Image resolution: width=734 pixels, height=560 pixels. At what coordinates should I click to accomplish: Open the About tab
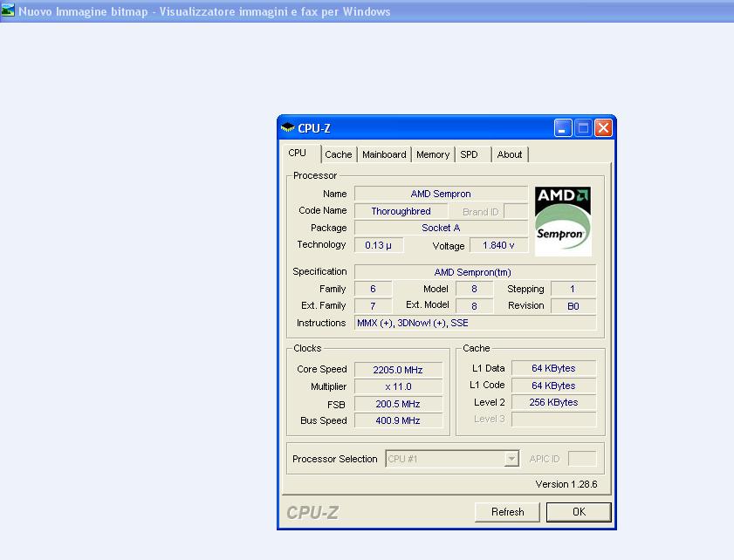[510, 154]
